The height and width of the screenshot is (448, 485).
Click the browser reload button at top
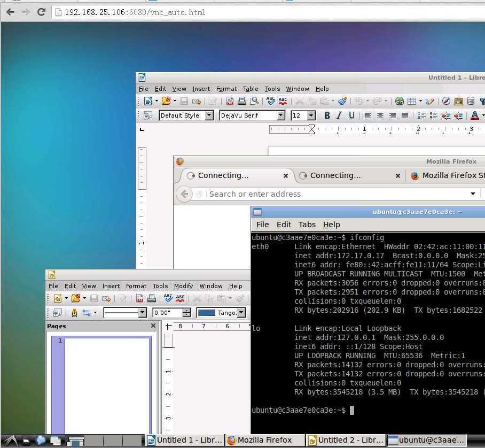click(x=41, y=12)
